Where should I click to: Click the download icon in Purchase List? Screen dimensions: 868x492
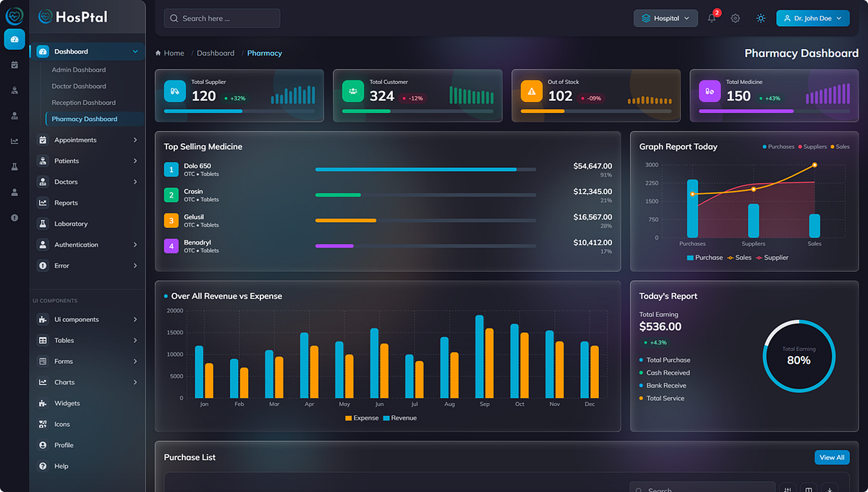[830, 490]
